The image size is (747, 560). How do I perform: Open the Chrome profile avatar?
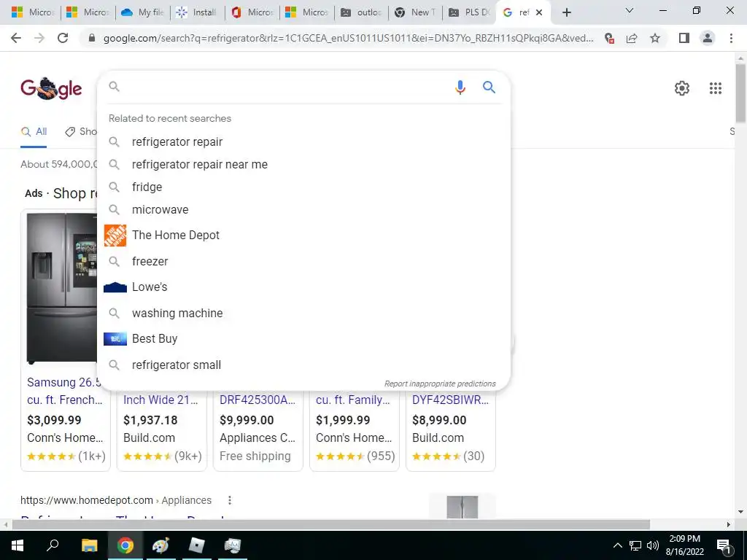coord(708,38)
